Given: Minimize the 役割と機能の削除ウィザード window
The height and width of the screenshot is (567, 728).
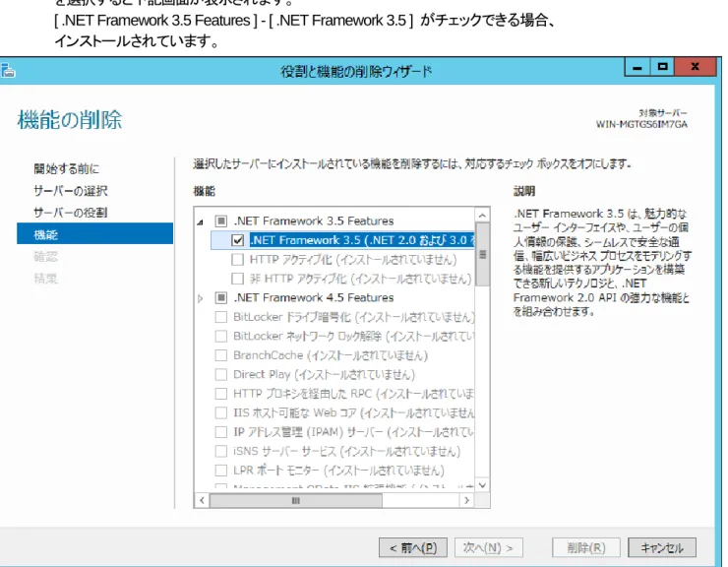Looking at the screenshot, I should point(637,67).
